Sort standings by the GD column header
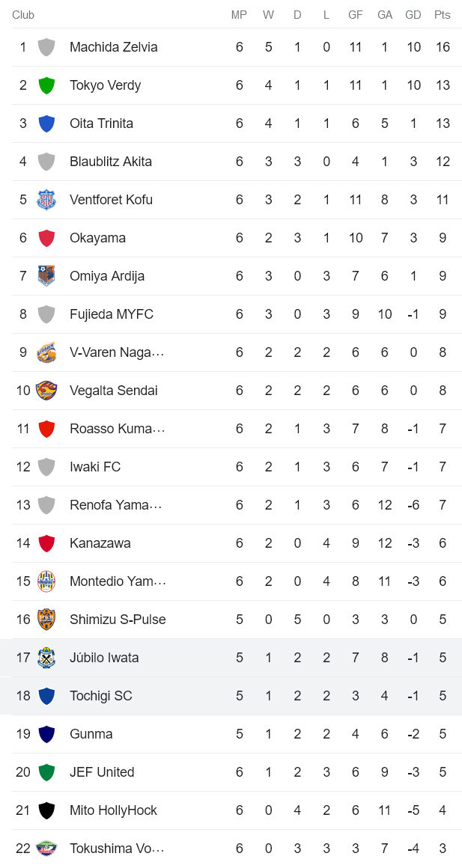462x868 pixels. pyautogui.click(x=413, y=14)
